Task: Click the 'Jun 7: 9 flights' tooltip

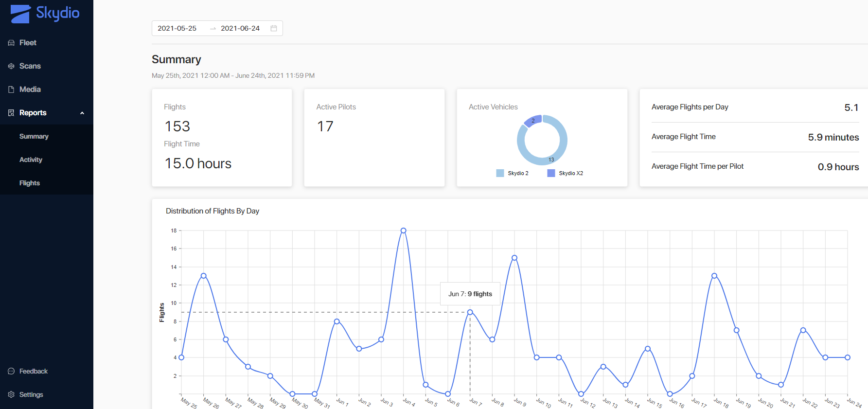Action: click(470, 294)
